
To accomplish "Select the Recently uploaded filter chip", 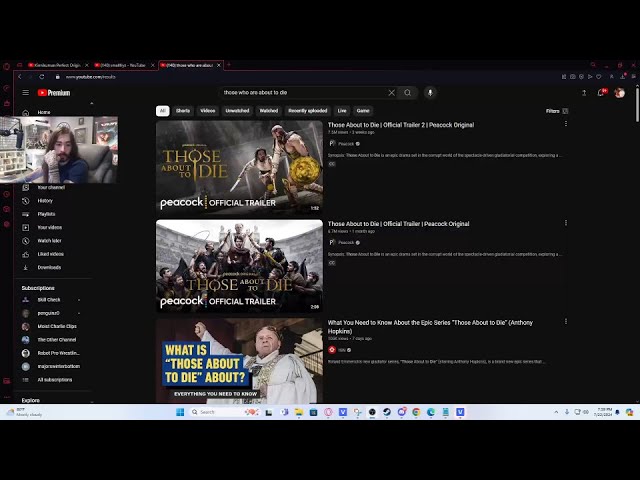I will click(307, 111).
